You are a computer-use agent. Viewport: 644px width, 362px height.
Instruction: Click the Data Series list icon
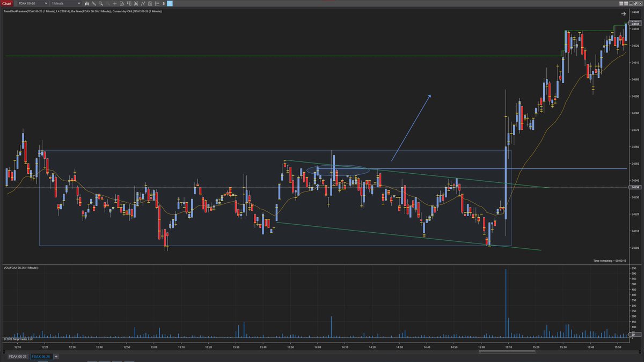(157, 3)
